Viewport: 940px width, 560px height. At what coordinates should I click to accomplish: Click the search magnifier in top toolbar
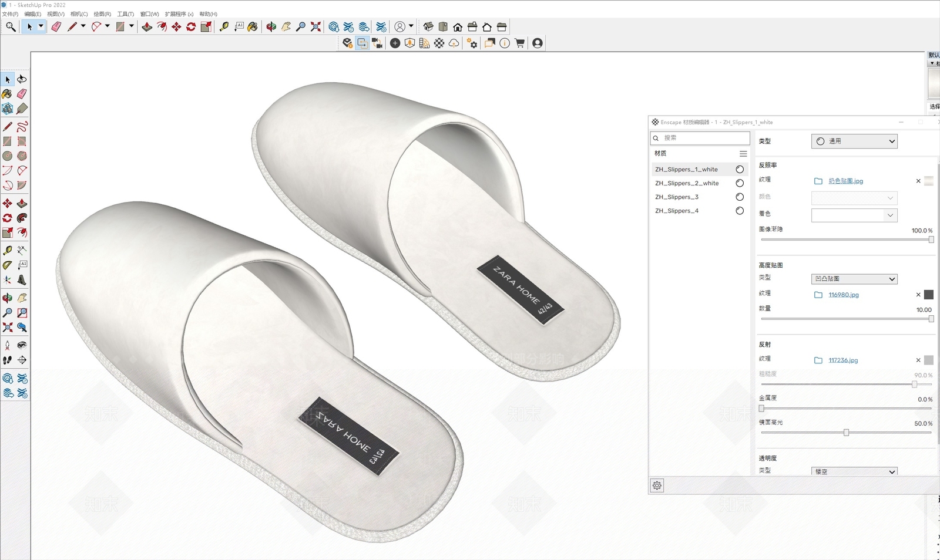[11, 26]
